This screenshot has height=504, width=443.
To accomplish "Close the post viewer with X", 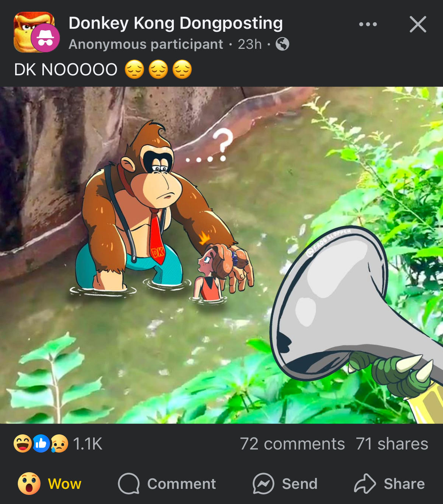I will [418, 24].
